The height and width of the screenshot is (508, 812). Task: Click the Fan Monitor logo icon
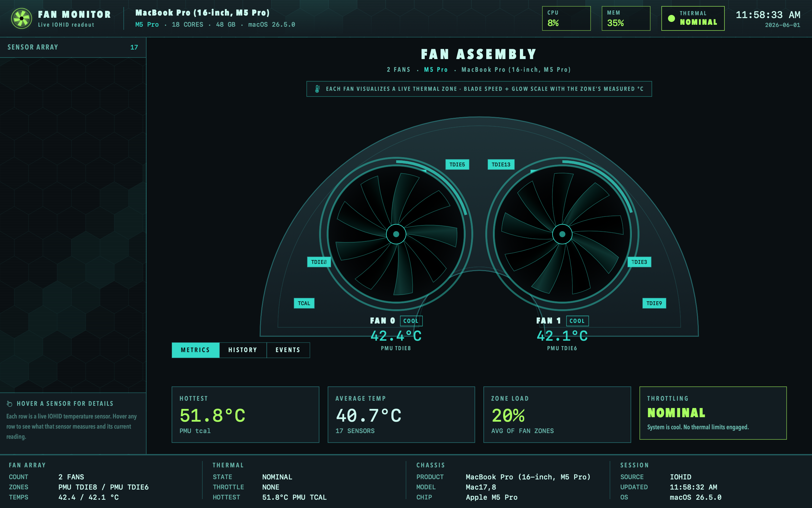tap(22, 18)
